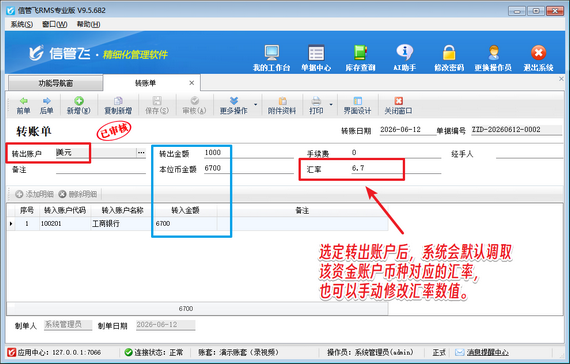This screenshot has width=570, height=364.
Task: Click the 转账日期 field
Action: 408,130
